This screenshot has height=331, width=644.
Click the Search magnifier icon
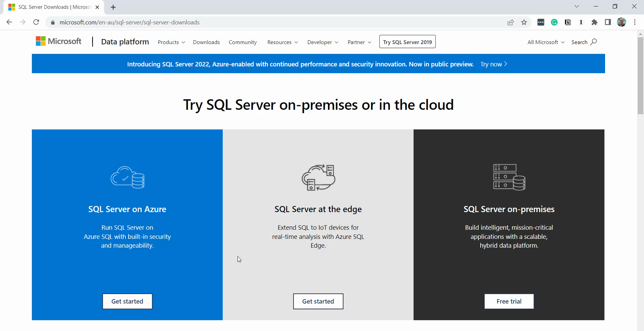pos(593,42)
